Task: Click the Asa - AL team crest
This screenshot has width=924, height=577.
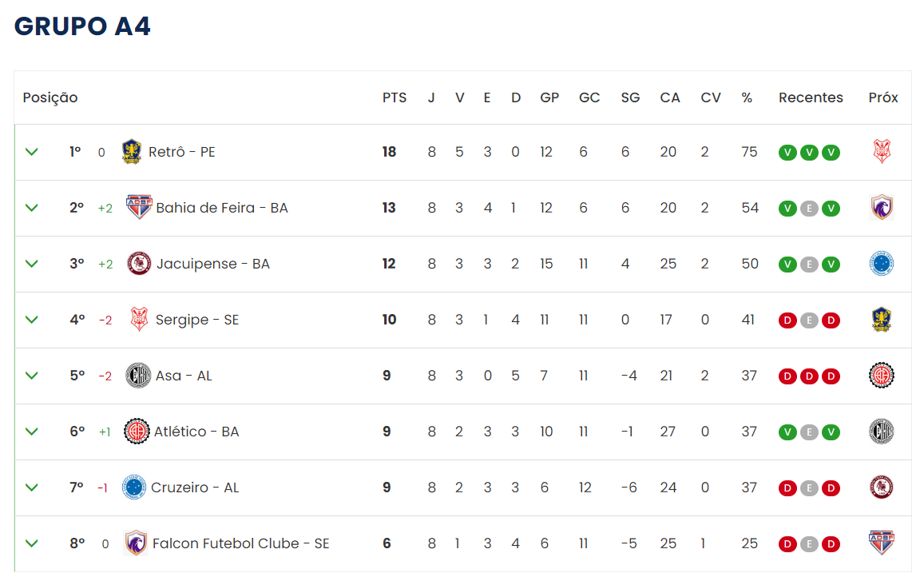Action: pos(138,376)
